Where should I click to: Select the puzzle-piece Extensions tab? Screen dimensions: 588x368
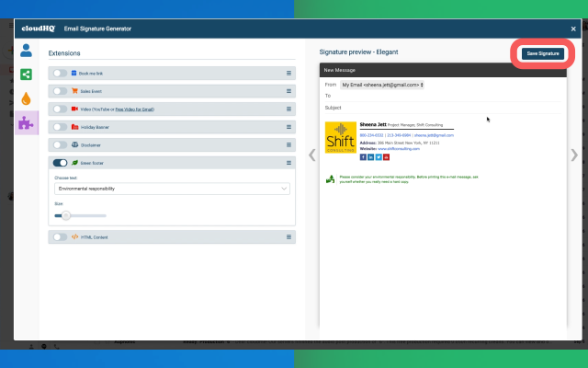click(27, 122)
